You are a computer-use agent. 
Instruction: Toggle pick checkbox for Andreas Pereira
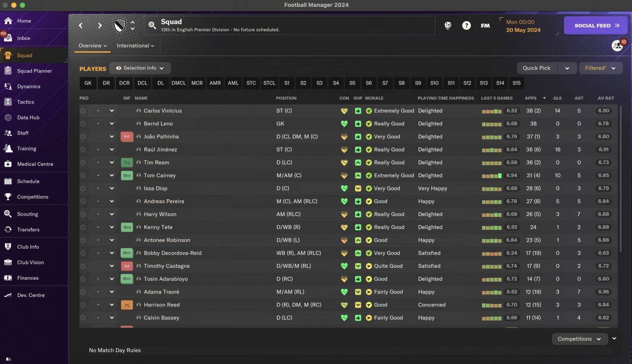click(x=83, y=201)
